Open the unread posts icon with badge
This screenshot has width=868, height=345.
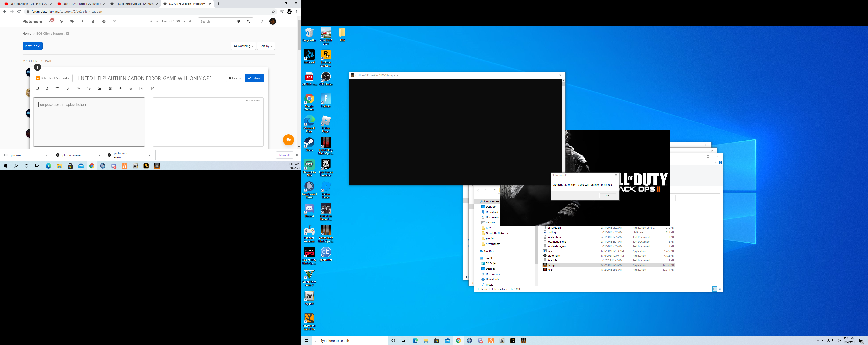[x=51, y=21]
